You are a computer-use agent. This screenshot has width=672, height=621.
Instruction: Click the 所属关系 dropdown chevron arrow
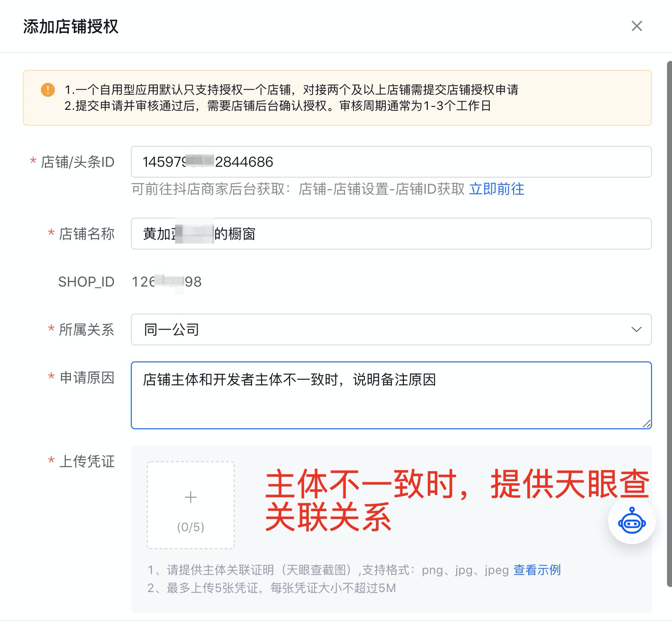636,329
